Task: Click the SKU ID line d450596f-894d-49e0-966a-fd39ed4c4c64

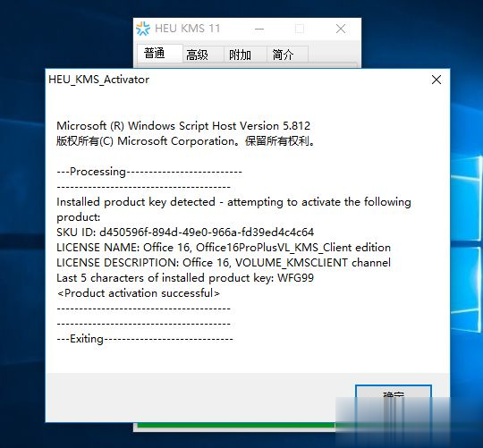Action: [x=185, y=232]
